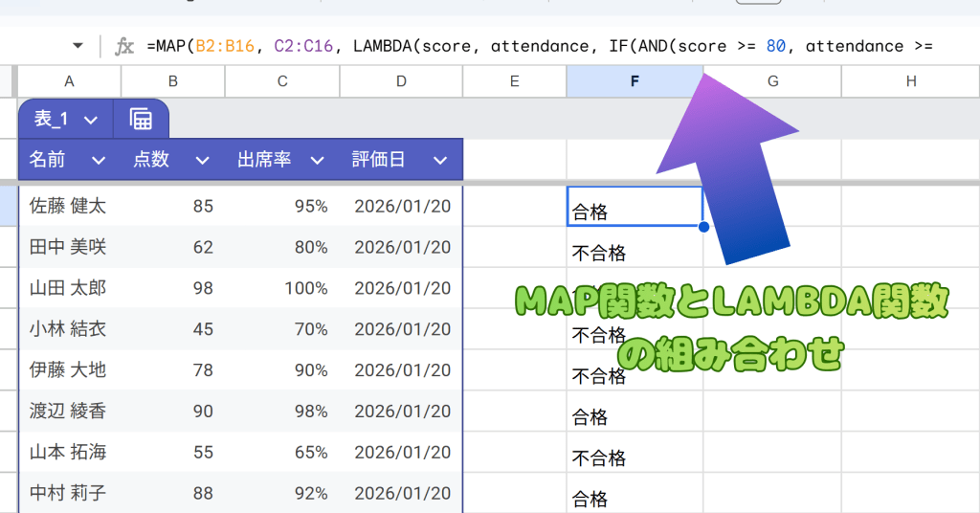Screen dimensions: 980x513
Task: Select the attendance cell 70%
Action: click(282, 329)
